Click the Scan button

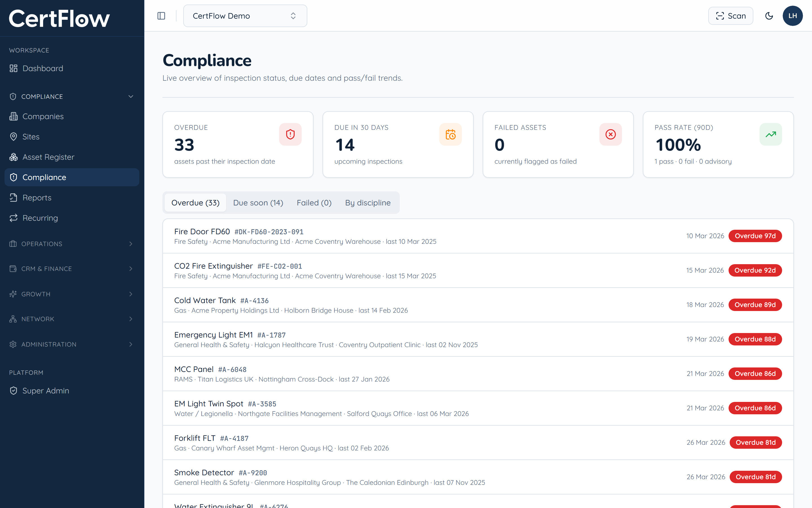point(731,16)
